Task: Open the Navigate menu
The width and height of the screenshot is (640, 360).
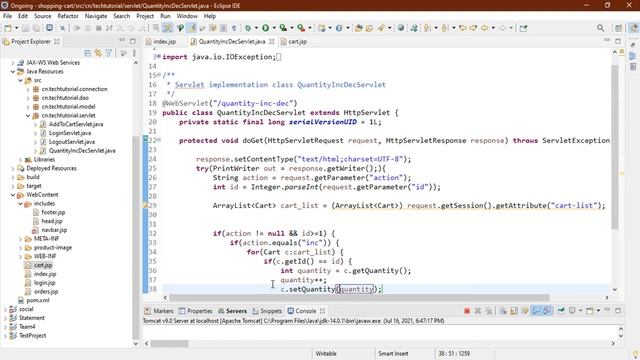Action: (x=96, y=16)
